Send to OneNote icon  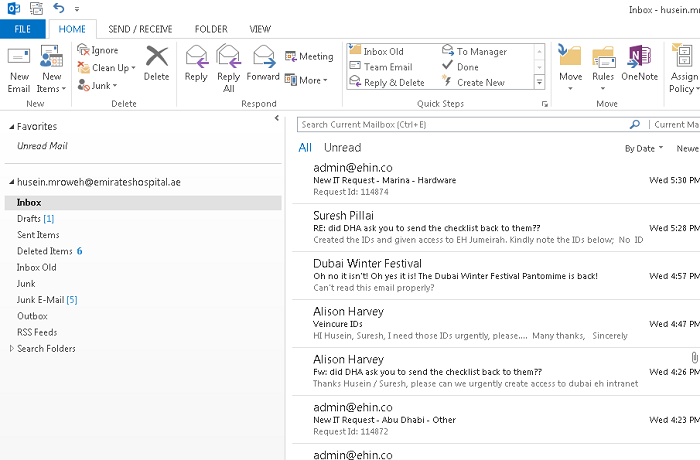pos(639,56)
